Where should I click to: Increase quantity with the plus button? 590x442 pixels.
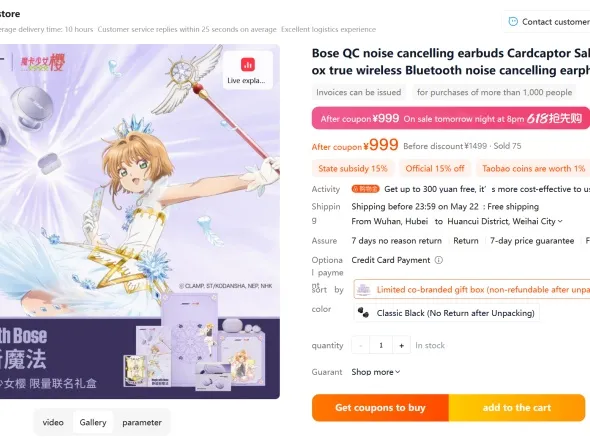[x=401, y=345]
